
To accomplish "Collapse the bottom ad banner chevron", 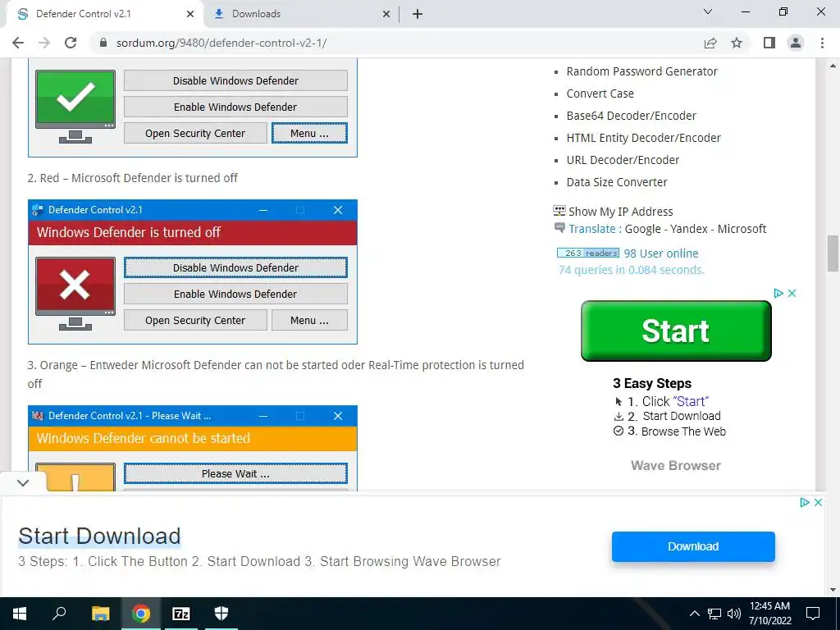I will click(22, 483).
